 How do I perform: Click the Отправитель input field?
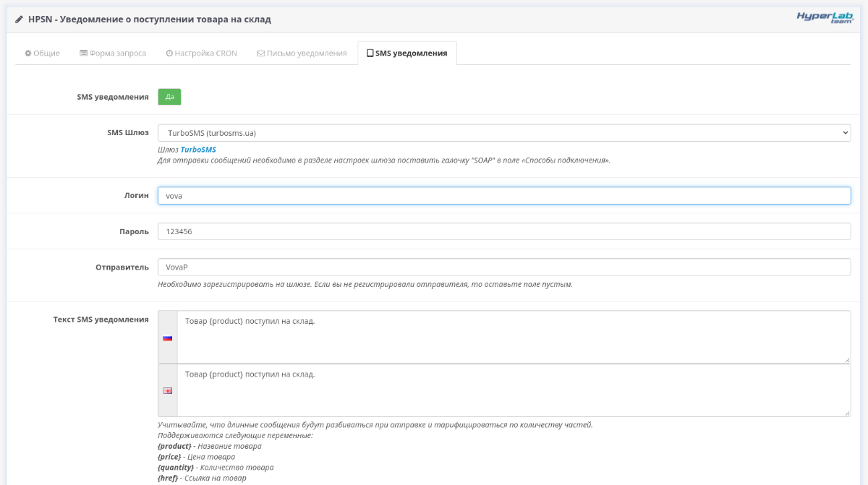point(503,267)
